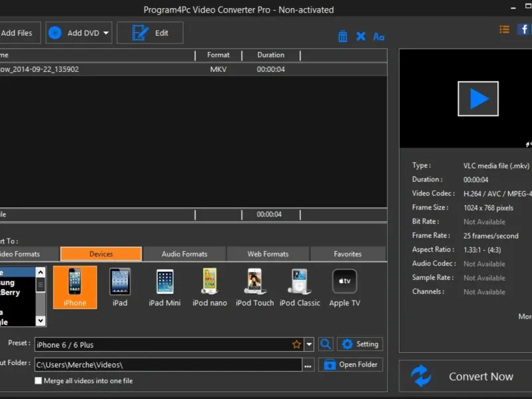The height and width of the screenshot is (399, 532).
Task: Click the trash delete icon
Action: pos(342,37)
